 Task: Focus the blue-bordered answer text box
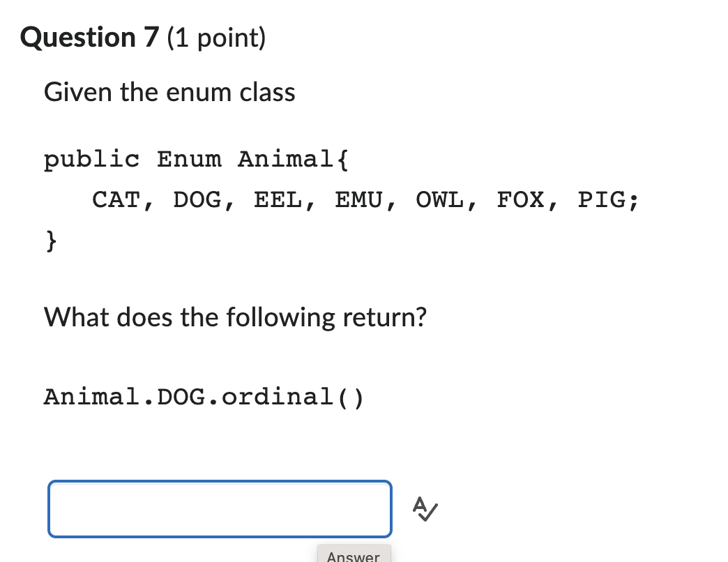point(220,508)
